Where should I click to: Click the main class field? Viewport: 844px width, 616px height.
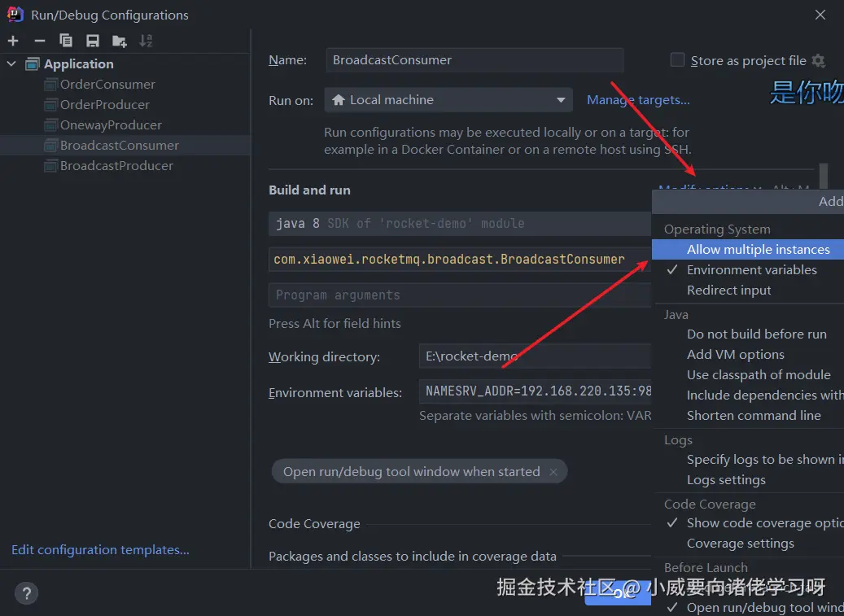tap(460, 260)
